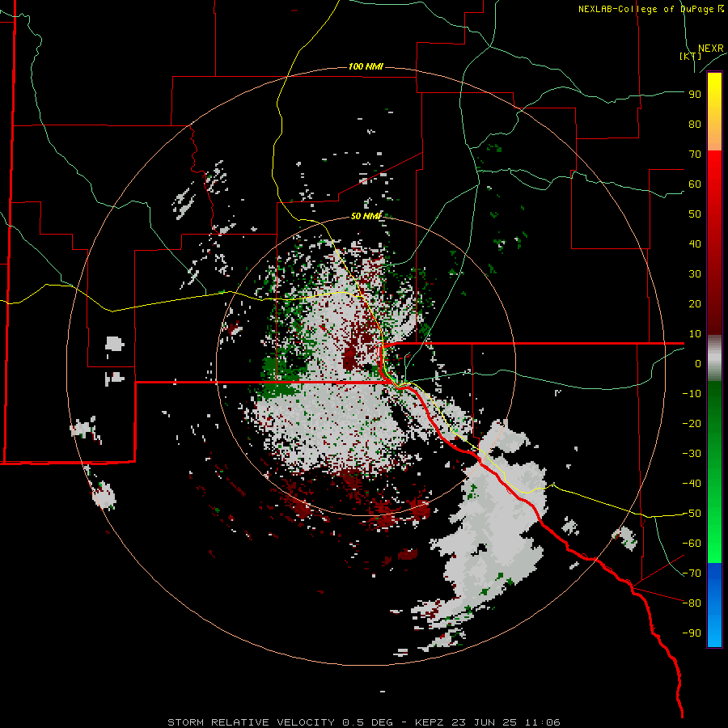Image resolution: width=728 pixels, height=728 pixels.
Task: Click the 50 NMI range ring label
Action: click(x=366, y=216)
